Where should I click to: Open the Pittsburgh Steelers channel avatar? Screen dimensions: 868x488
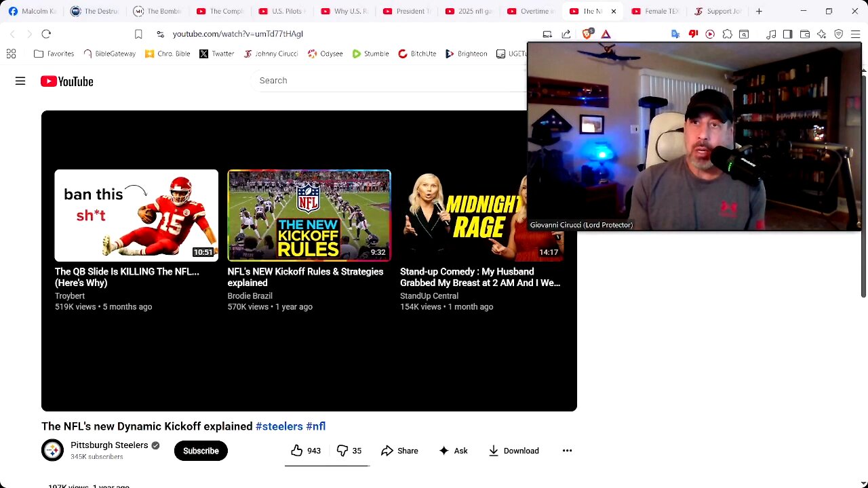[52, 450]
